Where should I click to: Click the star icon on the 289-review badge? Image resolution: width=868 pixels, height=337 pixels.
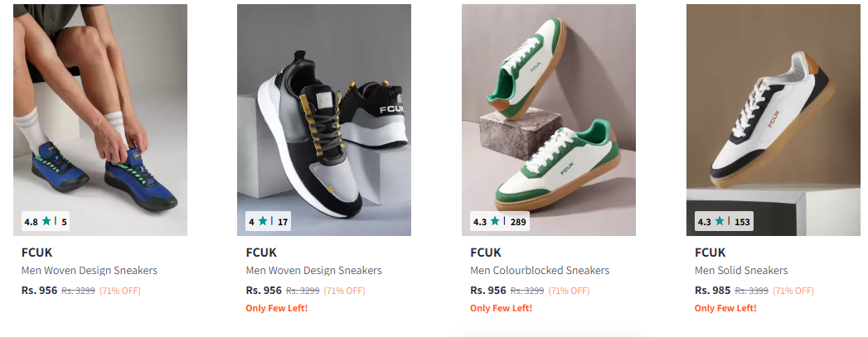pyautogui.click(x=495, y=222)
